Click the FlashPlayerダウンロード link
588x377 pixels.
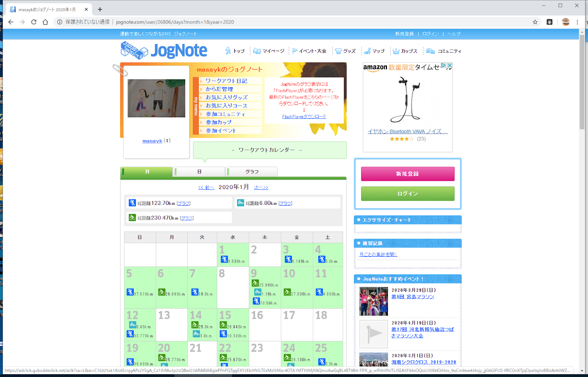(304, 117)
